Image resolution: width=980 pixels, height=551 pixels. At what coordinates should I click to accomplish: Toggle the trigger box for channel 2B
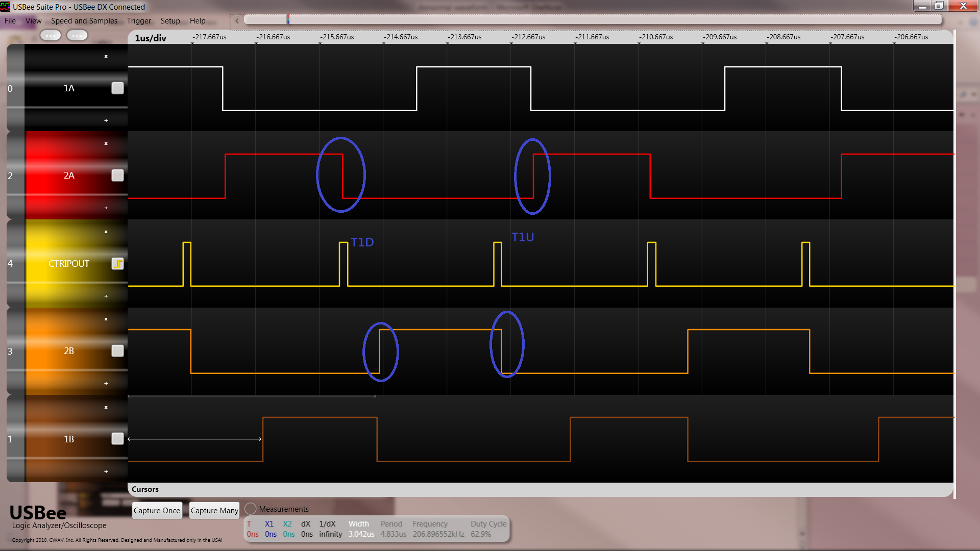118,351
